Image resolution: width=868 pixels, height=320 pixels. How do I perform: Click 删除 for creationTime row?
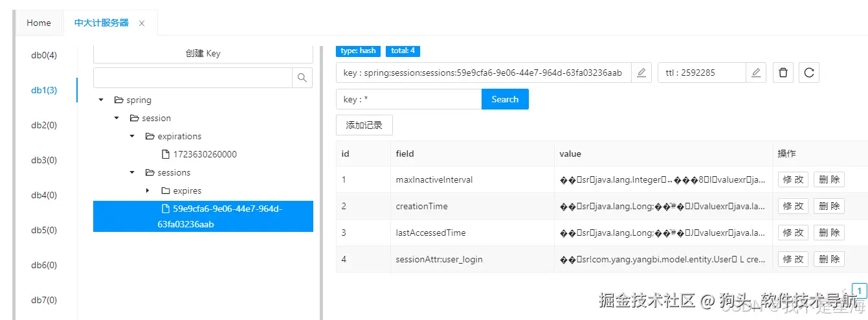[829, 206]
